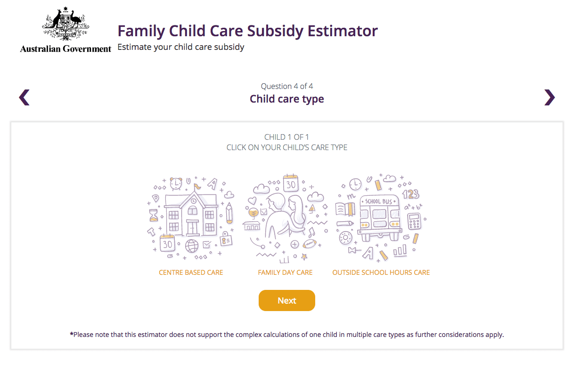The width and height of the screenshot is (588, 368).
Task: Select the CENTRE BASED CARE text label
Action: [191, 272]
